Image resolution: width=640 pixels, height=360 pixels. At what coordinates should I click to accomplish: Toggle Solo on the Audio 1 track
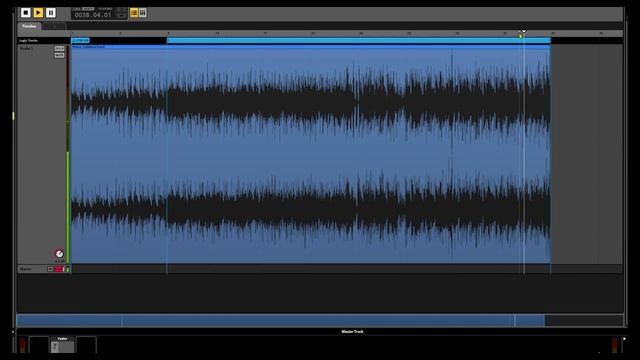point(59,49)
